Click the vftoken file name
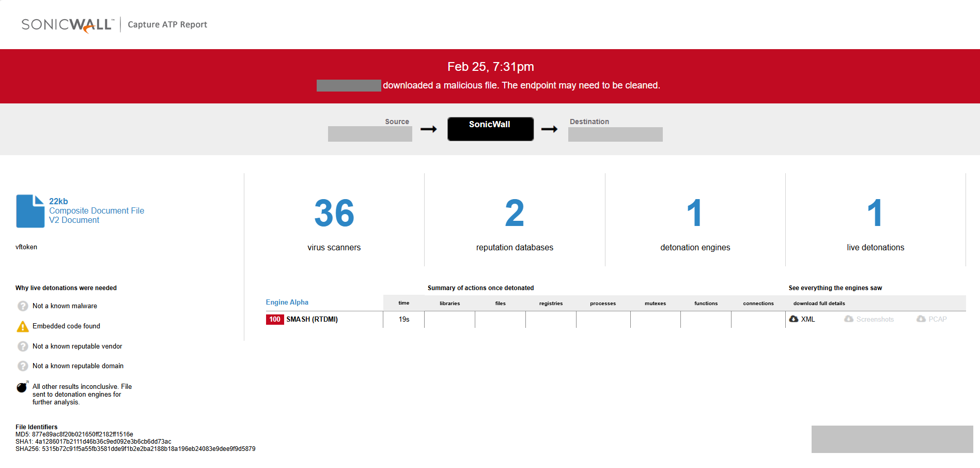Viewport: 980px width, 468px height. pos(26,247)
